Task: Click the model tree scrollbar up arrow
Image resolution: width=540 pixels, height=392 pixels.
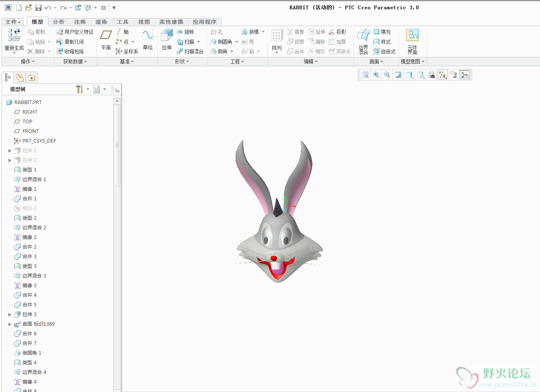Action: [x=117, y=101]
